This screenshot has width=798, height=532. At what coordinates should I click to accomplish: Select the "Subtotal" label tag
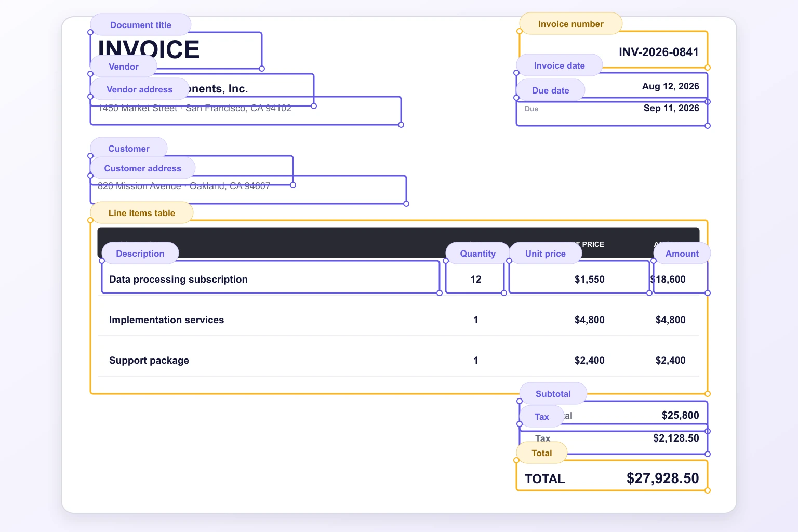coord(553,394)
